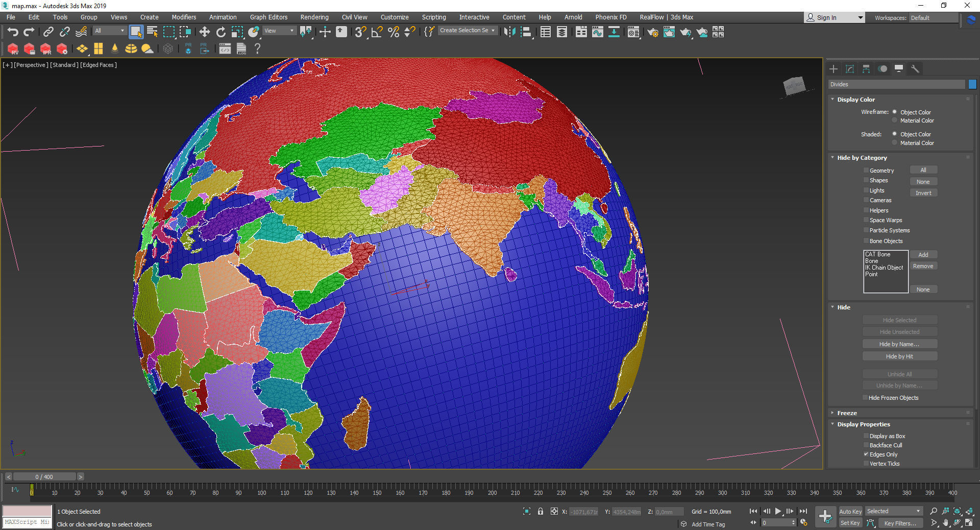This screenshot has width=980, height=530.
Task: Select Shaded Material Color radio button
Action: [895, 143]
